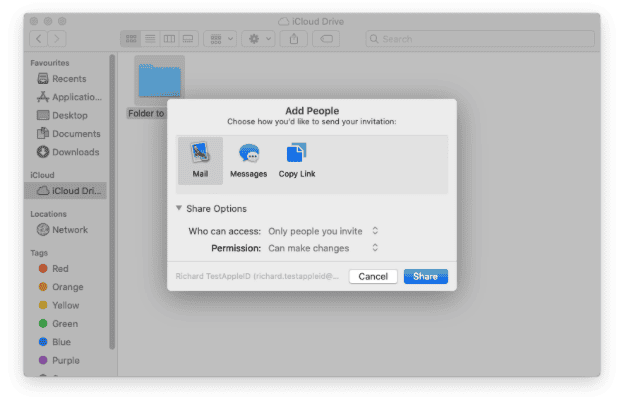Click the Favourites sidebar heading

50,63
